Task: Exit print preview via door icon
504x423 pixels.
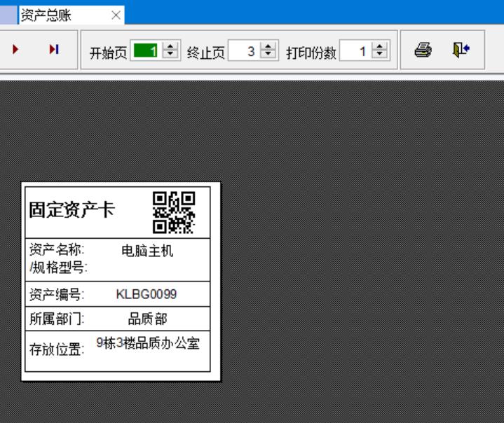Action: click(460, 50)
